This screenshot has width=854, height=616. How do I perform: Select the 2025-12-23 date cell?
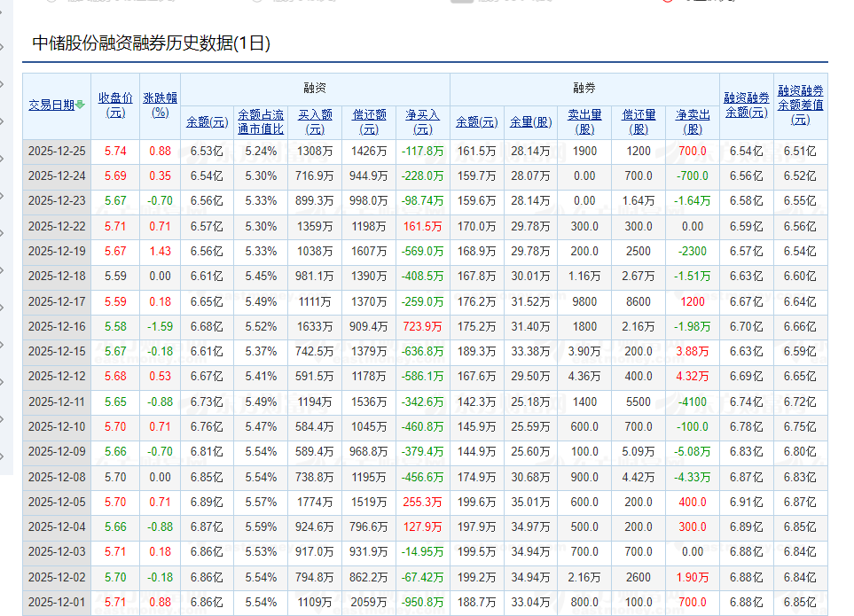pos(57,201)
